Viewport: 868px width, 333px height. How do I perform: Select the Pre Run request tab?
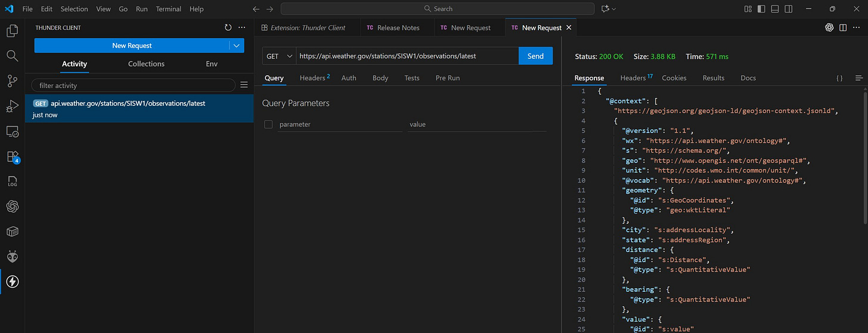click(x=448, y=78)
